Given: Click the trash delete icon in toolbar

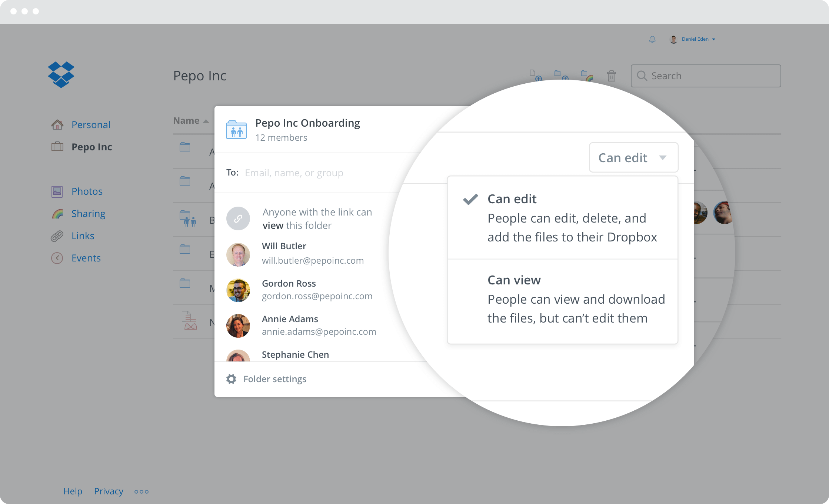Looking at the screenshot, I should click(x=611, y=76).
